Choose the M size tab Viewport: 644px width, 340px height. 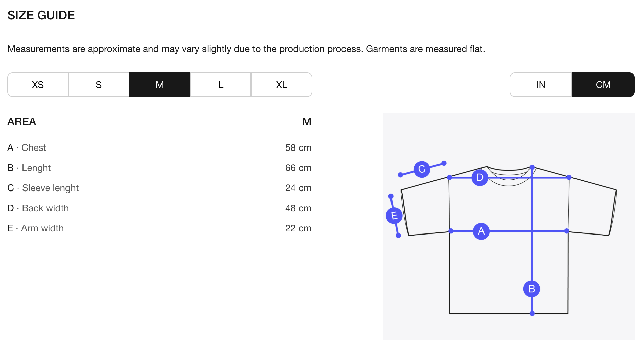click(160, 85)
